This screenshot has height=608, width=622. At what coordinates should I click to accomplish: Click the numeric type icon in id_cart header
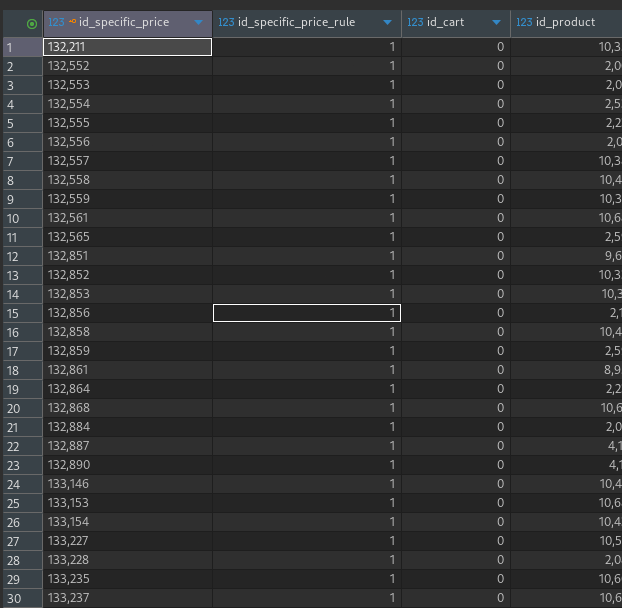(x=415, y=22)
